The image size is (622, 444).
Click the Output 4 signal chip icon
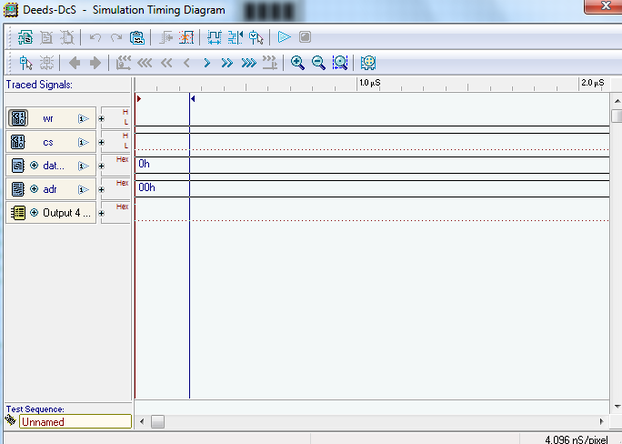point(17,212)
